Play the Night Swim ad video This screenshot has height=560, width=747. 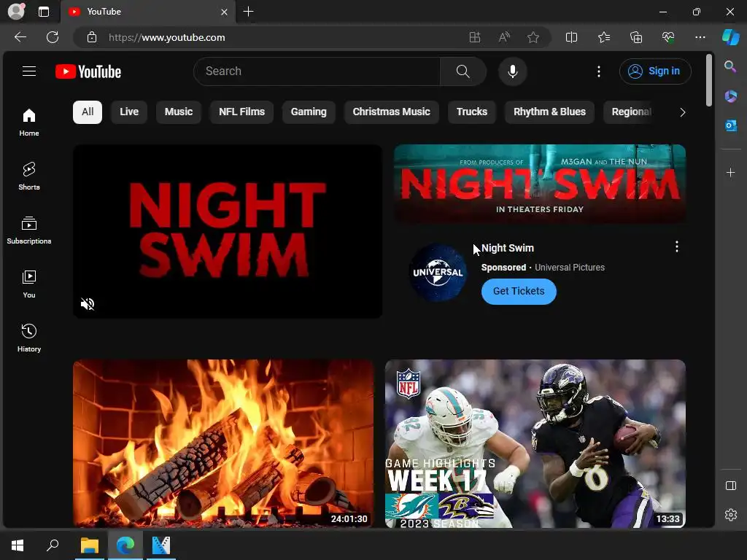(228, 231)
